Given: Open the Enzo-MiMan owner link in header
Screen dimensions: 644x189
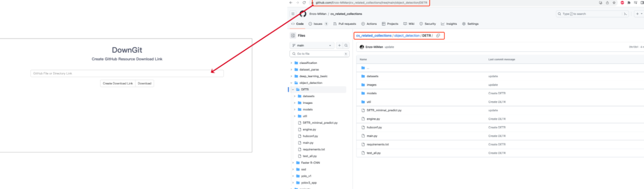Looking at the screenshot, I should click(318, 14).
